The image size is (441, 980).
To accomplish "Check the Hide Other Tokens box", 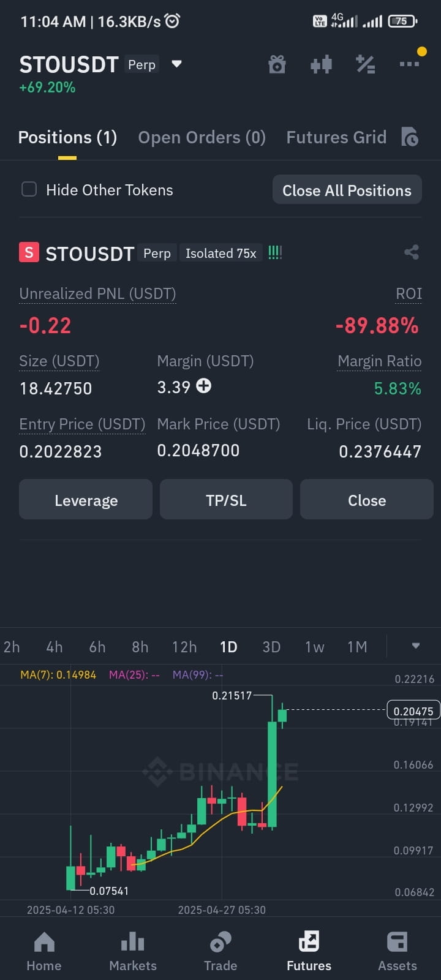I will pyautogui.click(x=29, y=189).
